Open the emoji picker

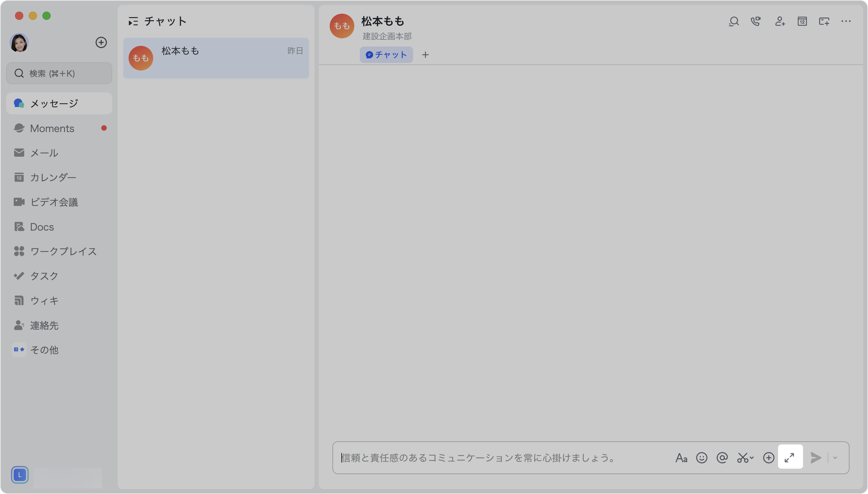(x=701, y=458)
